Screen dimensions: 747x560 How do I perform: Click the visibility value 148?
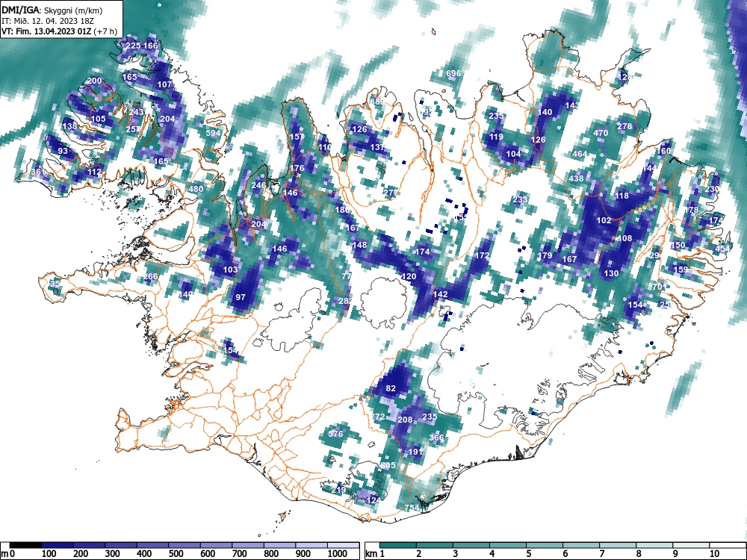tap(360, 245)
